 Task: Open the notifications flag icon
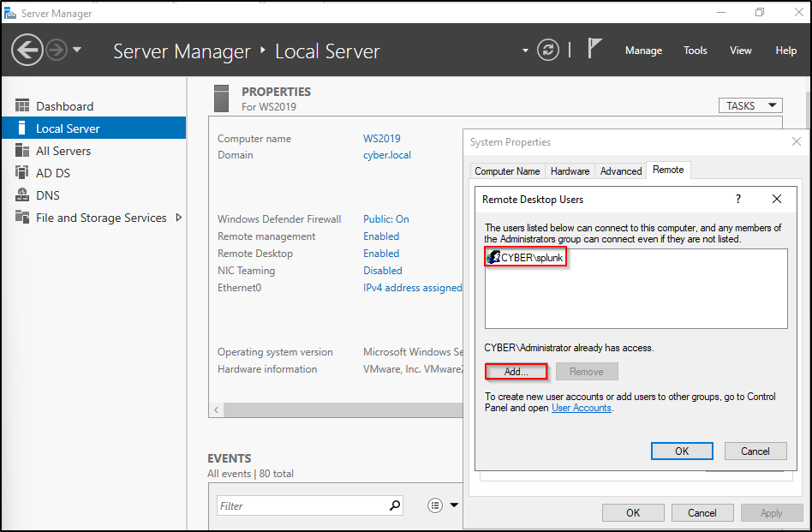point(594,49)
